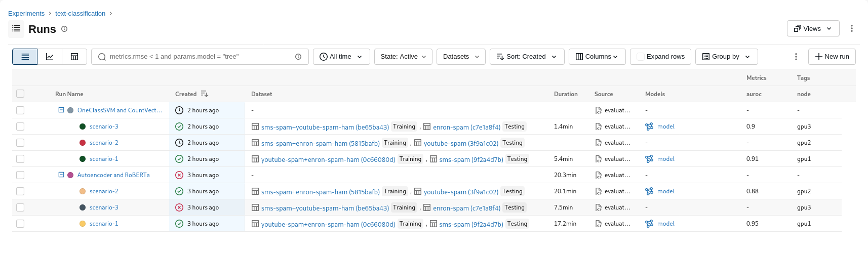This screenshot has width=868, height=253.
Task: Open the model icon in OneClassSVM scenario-3 row
Action: pyautogui.click(x=649, y=126)
